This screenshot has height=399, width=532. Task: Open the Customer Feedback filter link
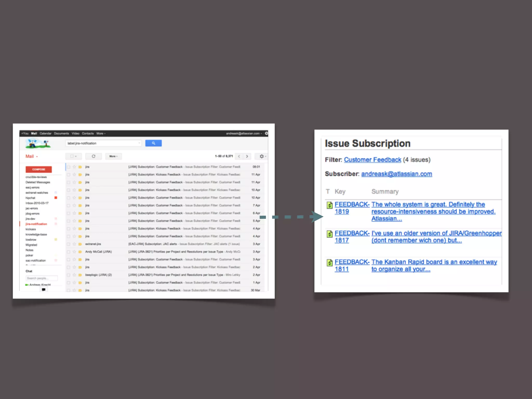[372, 159]
